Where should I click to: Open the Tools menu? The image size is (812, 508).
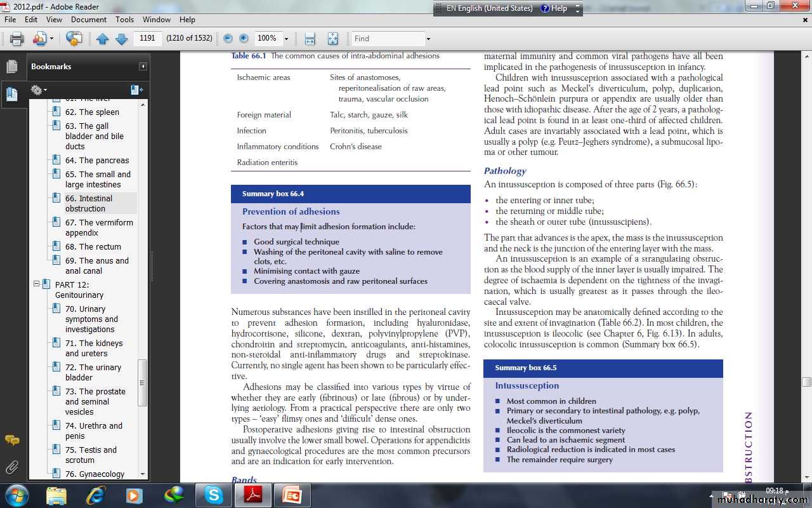(x=124, y=20)
